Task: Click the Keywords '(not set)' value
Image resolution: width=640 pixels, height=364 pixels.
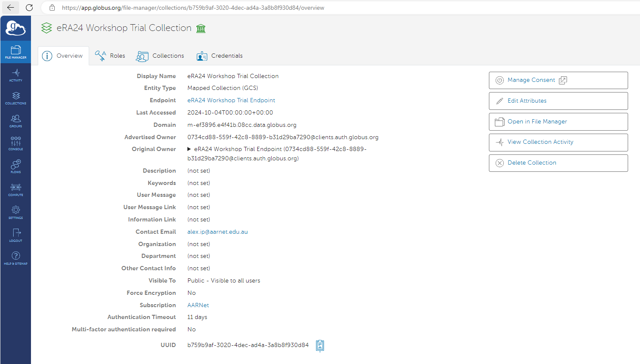Action: pos(199,183)
